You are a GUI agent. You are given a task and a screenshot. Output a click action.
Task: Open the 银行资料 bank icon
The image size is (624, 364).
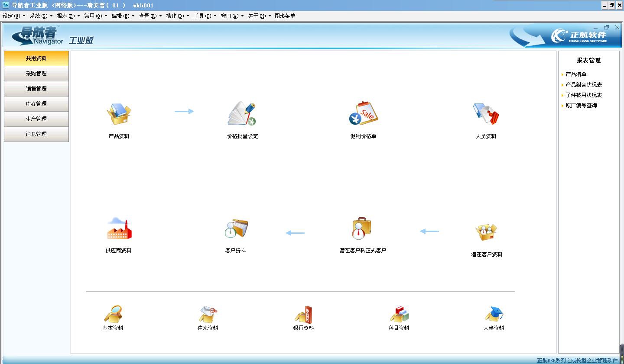(x=303, y=314)
